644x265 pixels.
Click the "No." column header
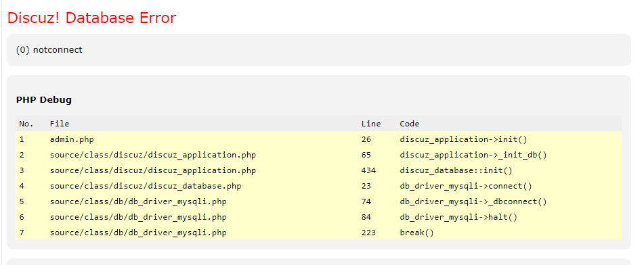(26, 124)
